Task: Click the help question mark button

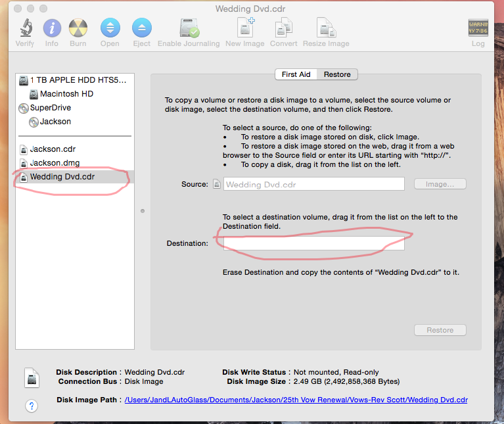Action: [32, 406]
